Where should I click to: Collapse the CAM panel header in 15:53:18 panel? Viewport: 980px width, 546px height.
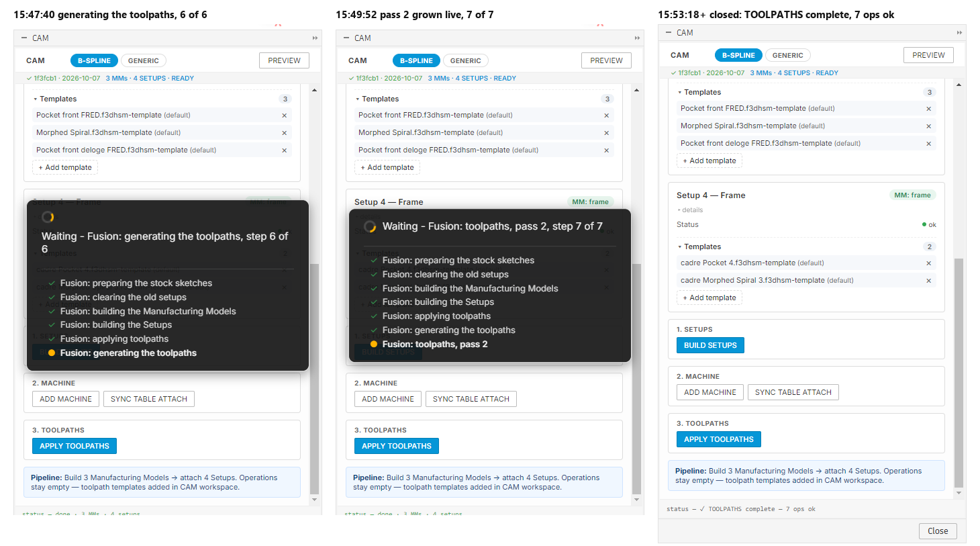tap(669, 33)
